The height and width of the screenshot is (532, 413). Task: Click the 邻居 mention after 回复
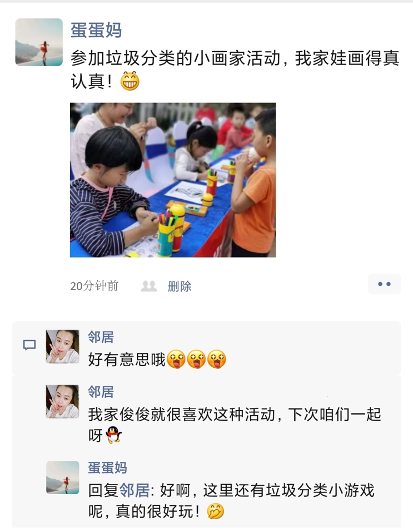tap(135, 491)
